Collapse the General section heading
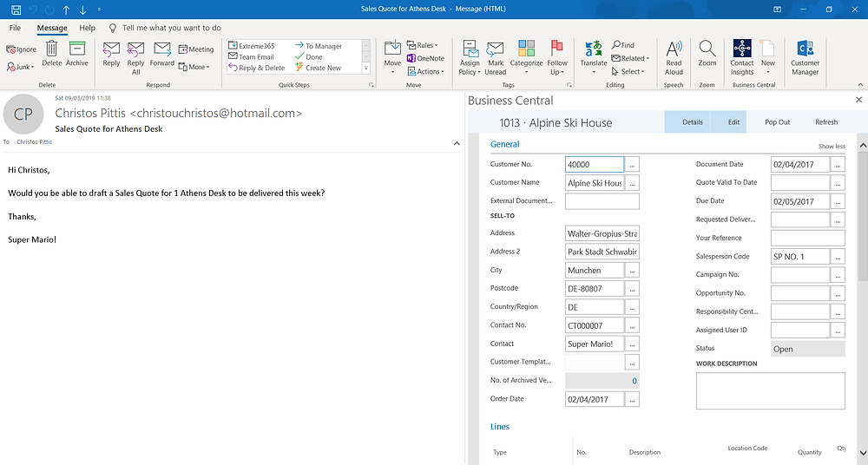Viewport: 868px width, 465px height. [x=504, y=144]
